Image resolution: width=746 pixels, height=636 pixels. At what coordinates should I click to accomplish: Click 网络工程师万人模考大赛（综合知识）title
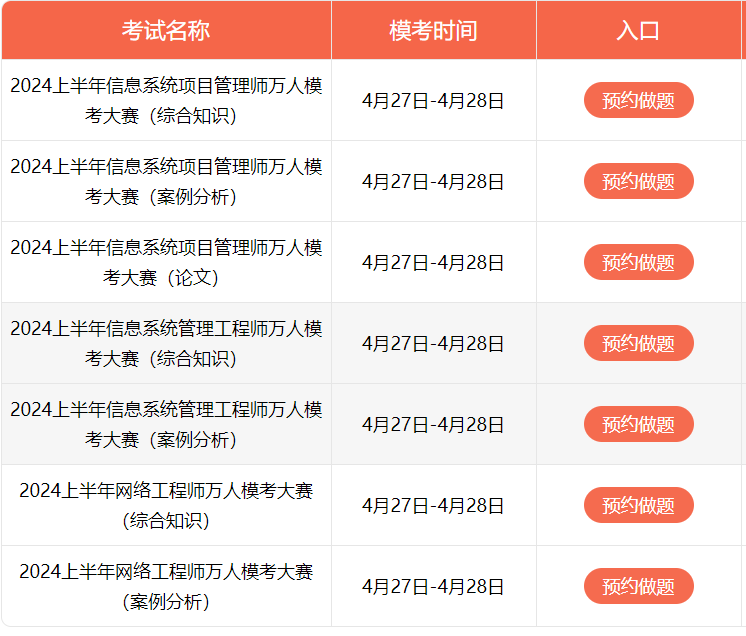(x=166, y=505)
